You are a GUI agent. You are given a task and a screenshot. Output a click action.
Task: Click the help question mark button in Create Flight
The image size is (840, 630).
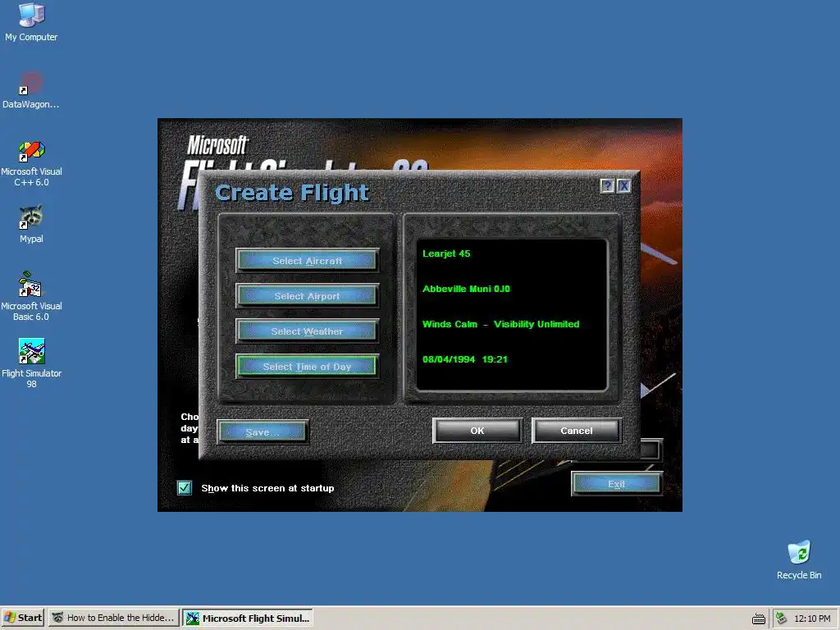tap(607, 186)
